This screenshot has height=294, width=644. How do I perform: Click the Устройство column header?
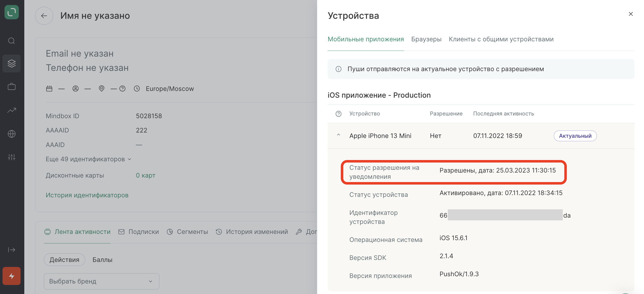(365, 114)
